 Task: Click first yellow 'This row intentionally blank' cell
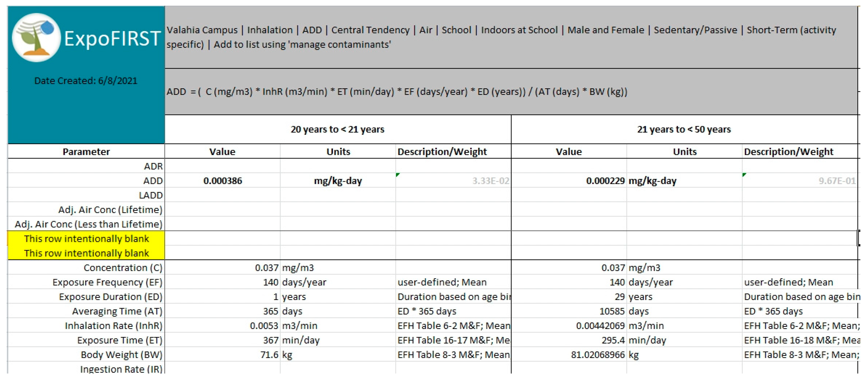[86, 239]
